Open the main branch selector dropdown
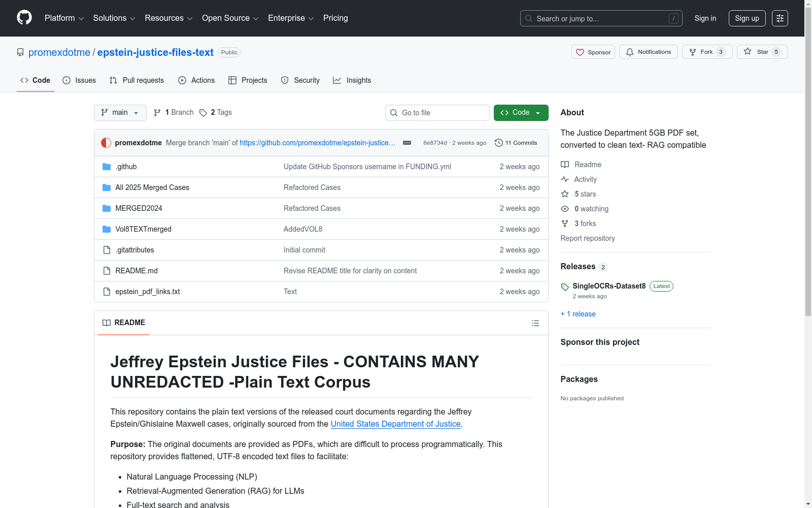Viewport: 812px width, 508px height. [120, 113]
